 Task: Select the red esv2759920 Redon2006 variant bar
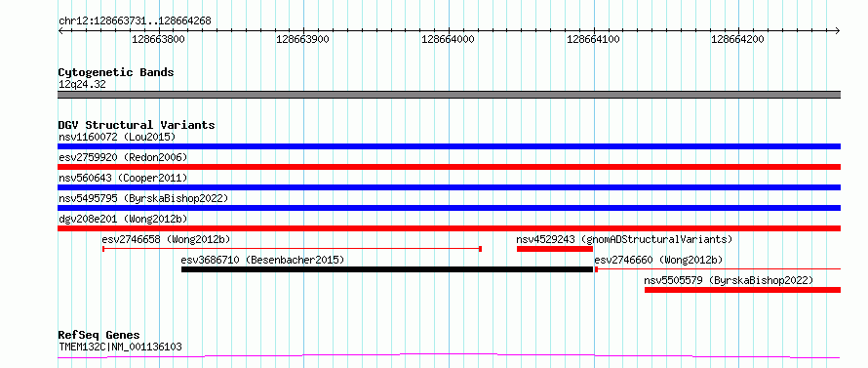(x=449, y=167)
